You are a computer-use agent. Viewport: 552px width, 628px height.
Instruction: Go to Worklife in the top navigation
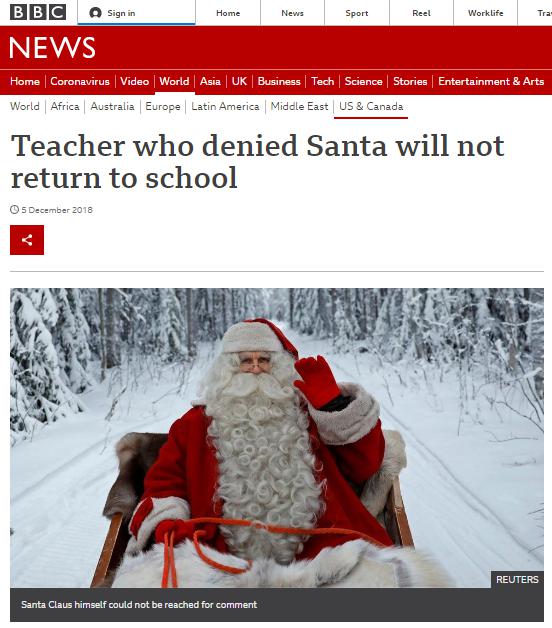pos(486,13)
